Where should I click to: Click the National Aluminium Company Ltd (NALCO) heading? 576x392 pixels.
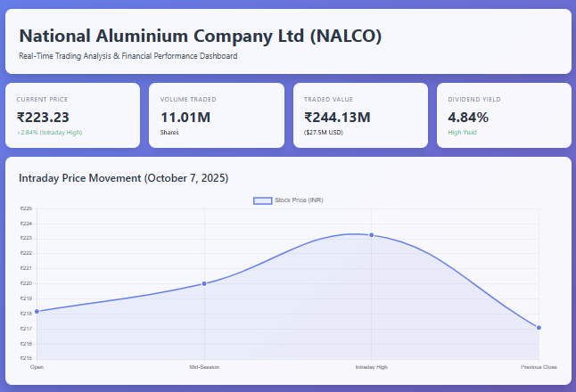click(x=201, y=36)
